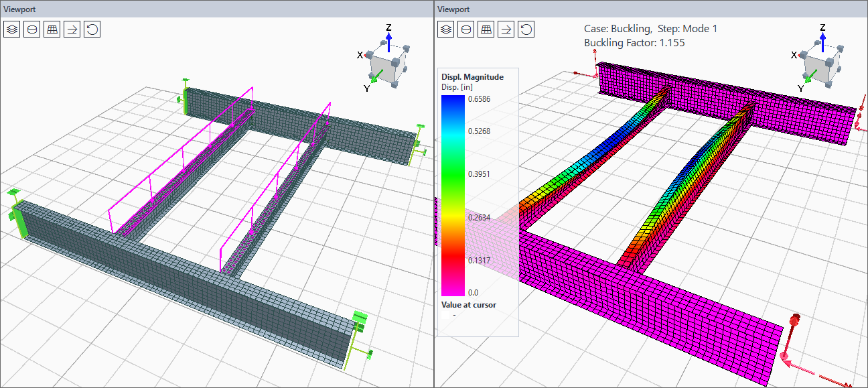
Task: Click the reset rotation icon in right viewport
Action: (526, 29)
